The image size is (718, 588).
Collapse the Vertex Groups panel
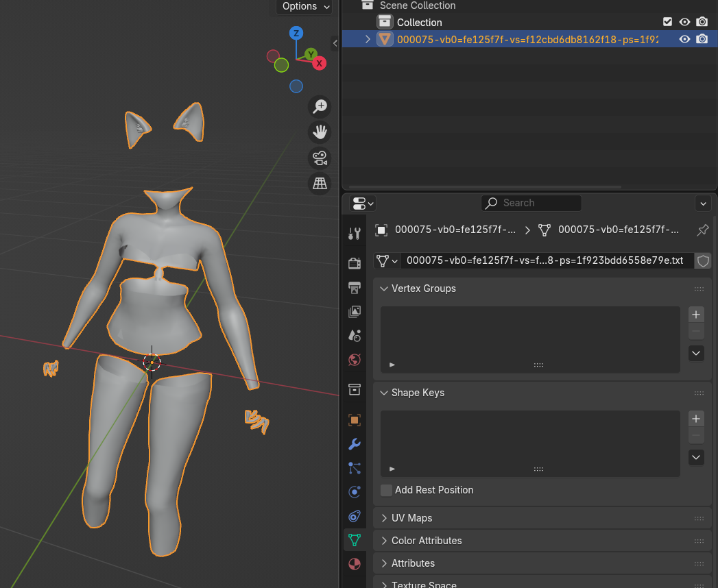click(x=384, y=289)
